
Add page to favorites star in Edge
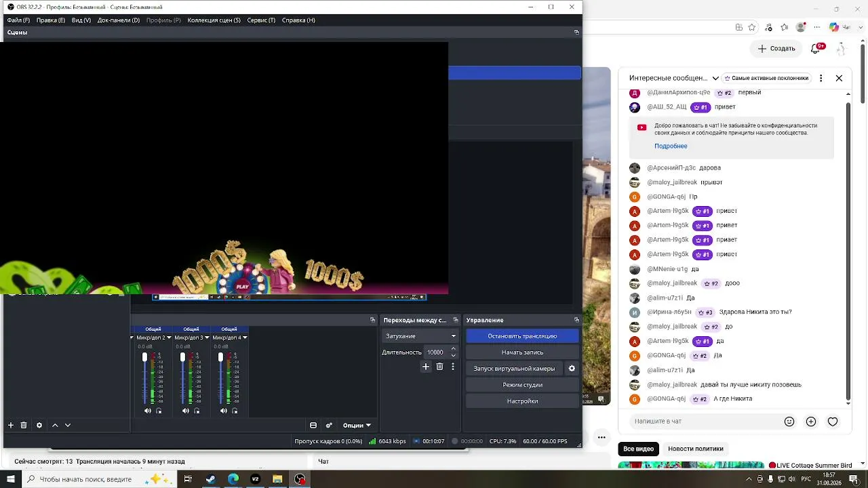[x=752, y=27]
